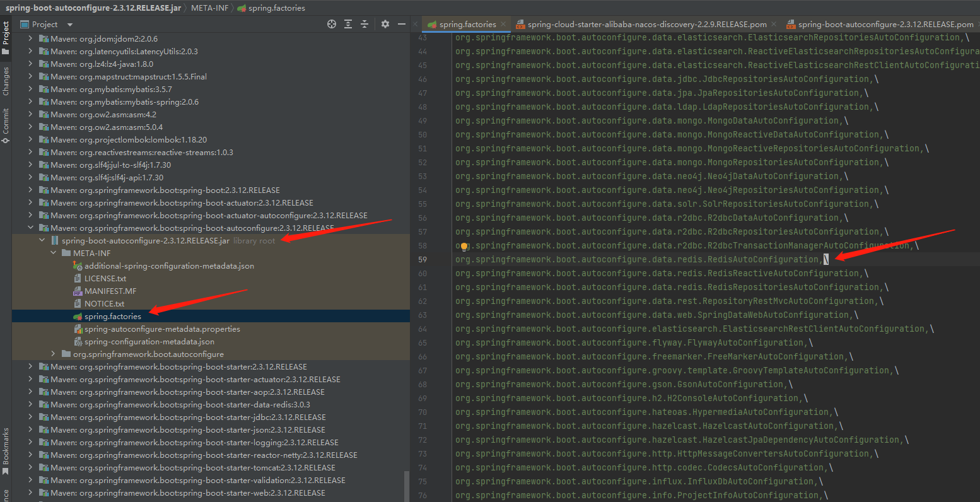This screenshot has height=502, width=980.
Task: Click the intention lightbulb icon on line 58
Action: [x=464, y=247]
